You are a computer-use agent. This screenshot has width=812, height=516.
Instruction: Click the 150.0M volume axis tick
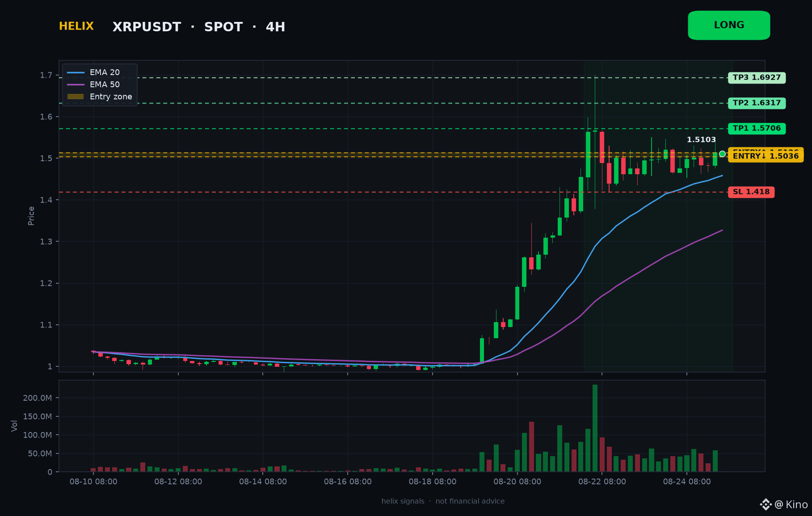tap(38, 416)
